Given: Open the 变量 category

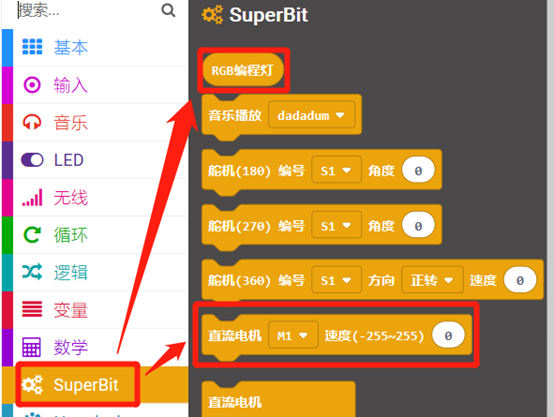Looking at the screenshot, I should [95, 310].
